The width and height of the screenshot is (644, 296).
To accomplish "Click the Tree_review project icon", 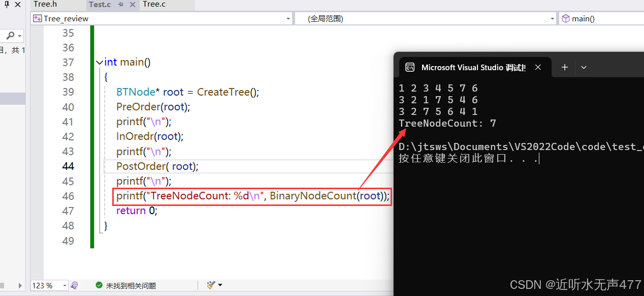I will (x=37, y=19).
